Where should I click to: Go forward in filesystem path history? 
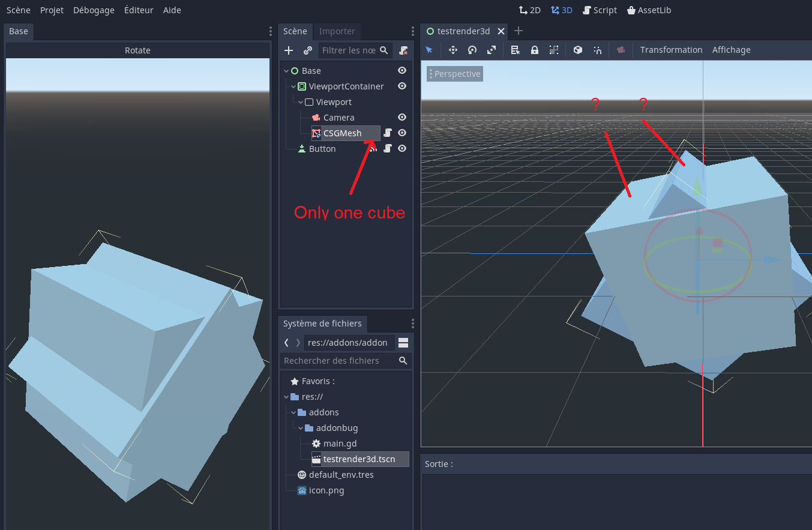[x=298, y=343]
